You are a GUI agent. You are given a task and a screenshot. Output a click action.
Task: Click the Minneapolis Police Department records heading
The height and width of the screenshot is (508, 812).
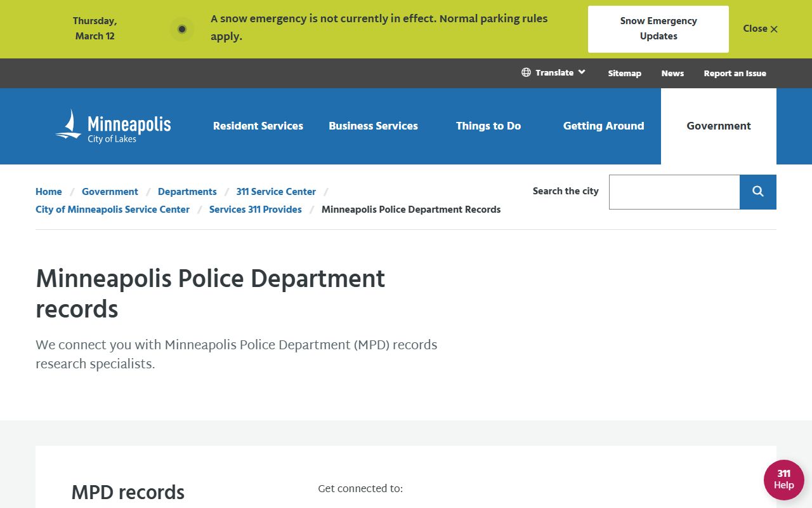click(210, 294)
